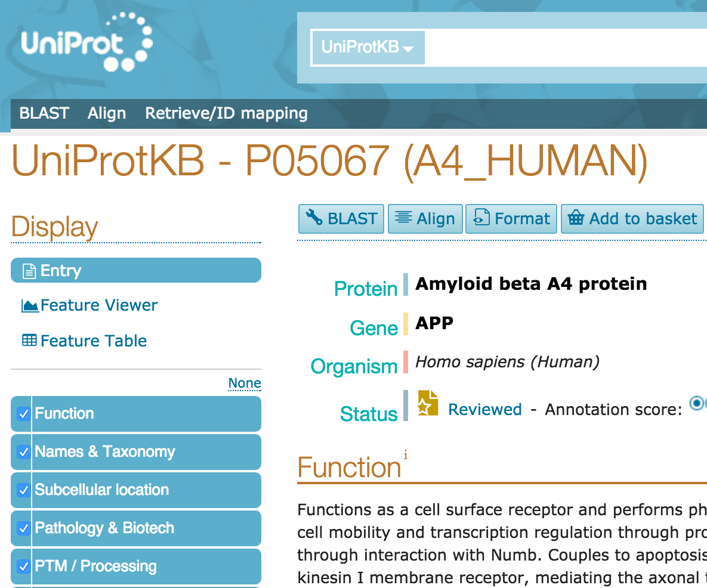Click the basket icon on Add to basket
The width and height of the screenshot is (707, 588).
click(x=576, y=218)
